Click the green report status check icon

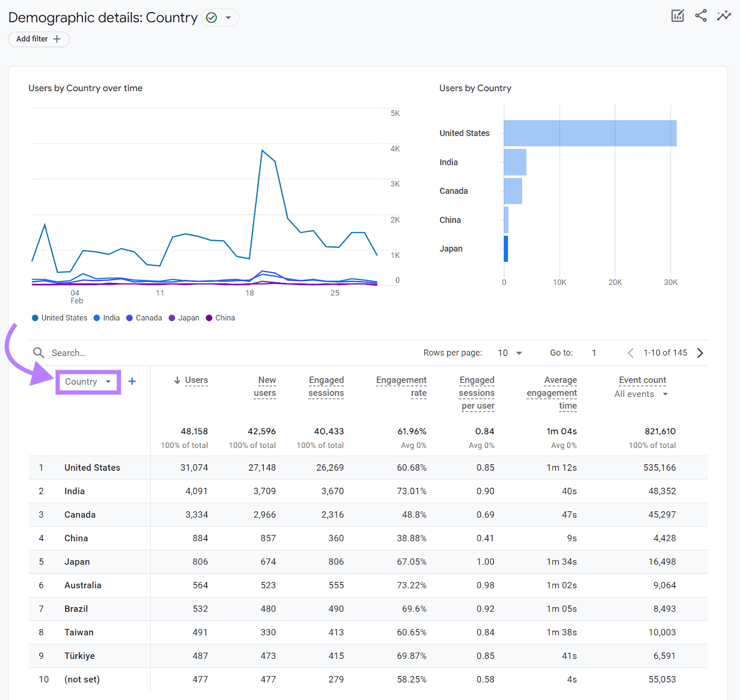point(211,18)
